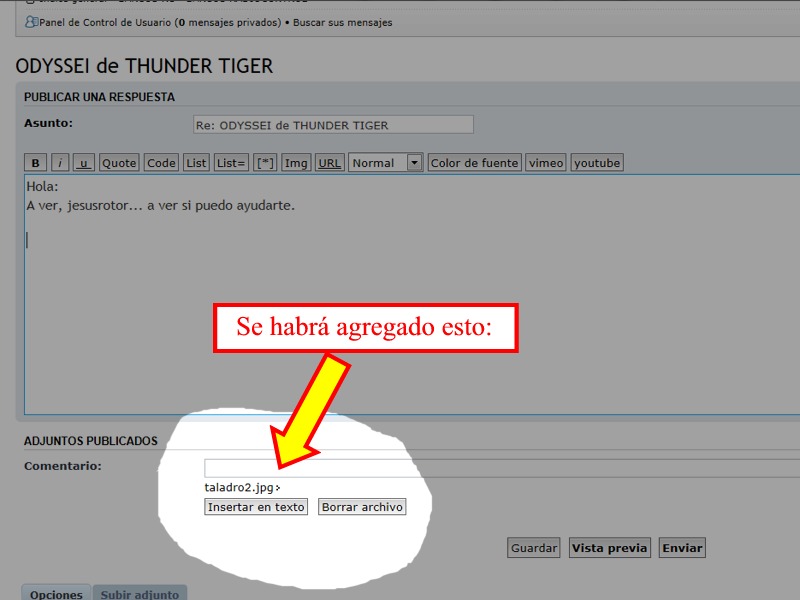Click the youtube embed button

[x=597, y=163]
